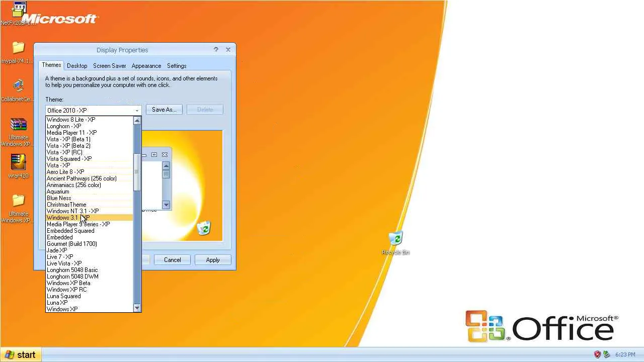
Task: Close the Display Properties dialog
Action: [x=228, y=49]
